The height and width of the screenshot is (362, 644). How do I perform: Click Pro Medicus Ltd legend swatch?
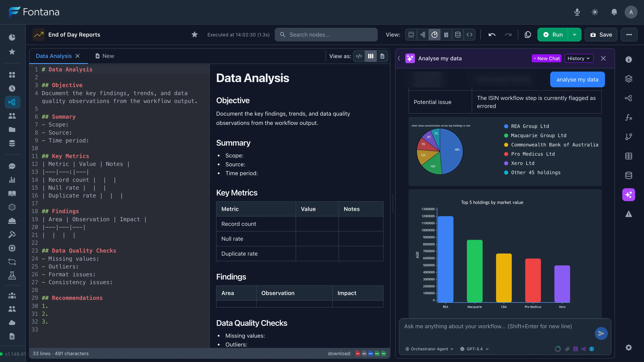506,154
